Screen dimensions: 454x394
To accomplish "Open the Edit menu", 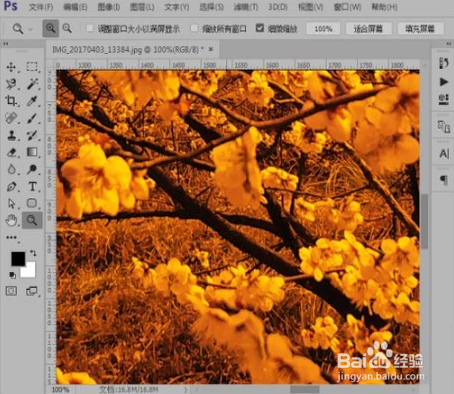I will [x=75, y=7].
